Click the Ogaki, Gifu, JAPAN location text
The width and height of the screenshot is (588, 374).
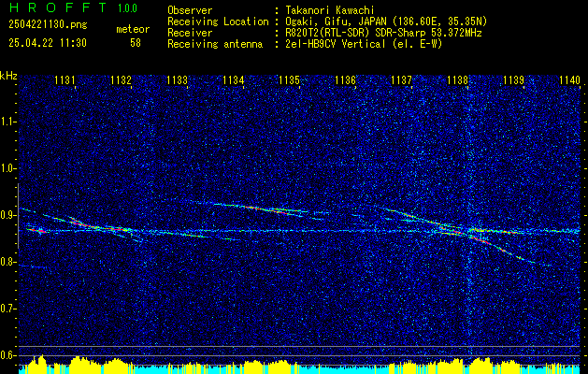tap(386, 22)
